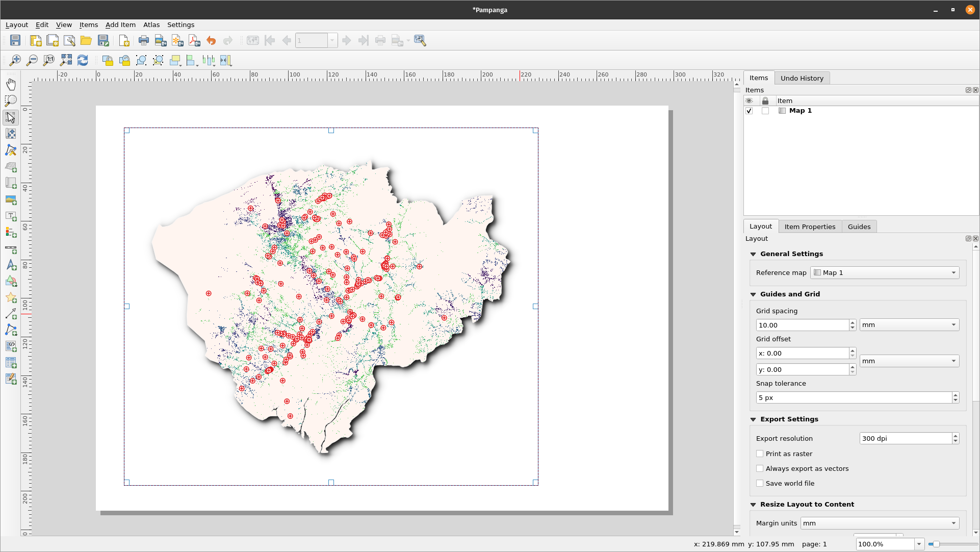Click the Add Label tool

[x=11, y=216]
